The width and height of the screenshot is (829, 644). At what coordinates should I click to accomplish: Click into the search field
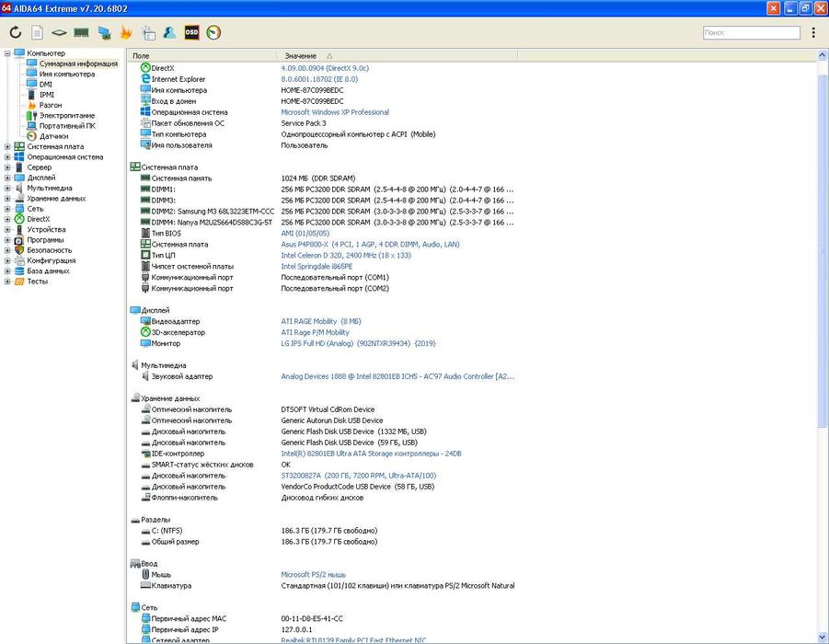pos(752,33)
